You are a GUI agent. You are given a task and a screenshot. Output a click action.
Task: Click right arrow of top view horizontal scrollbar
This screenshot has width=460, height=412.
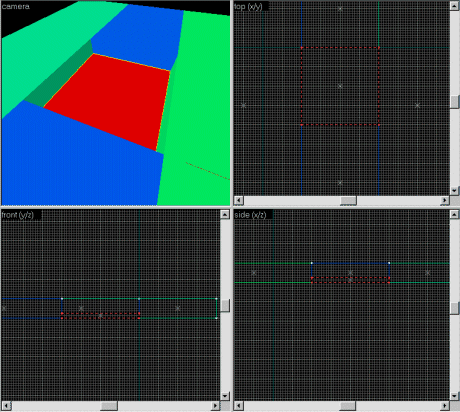(445, 200)
